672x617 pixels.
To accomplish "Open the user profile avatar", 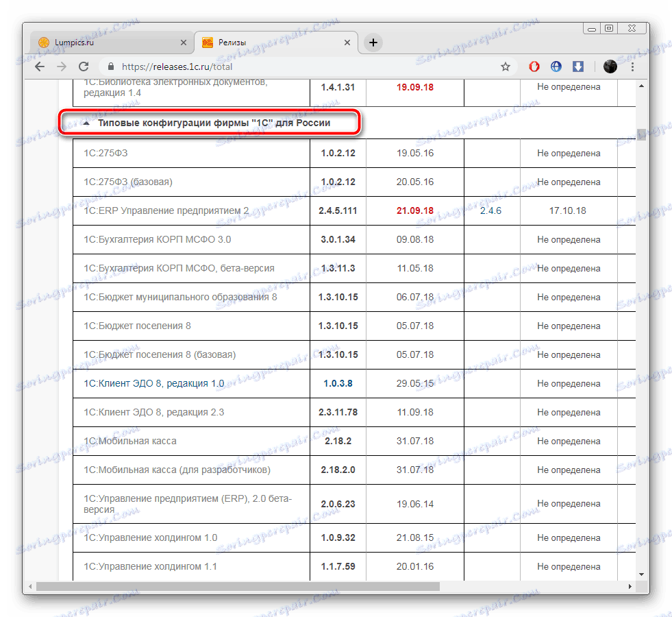I will point(610,66).
